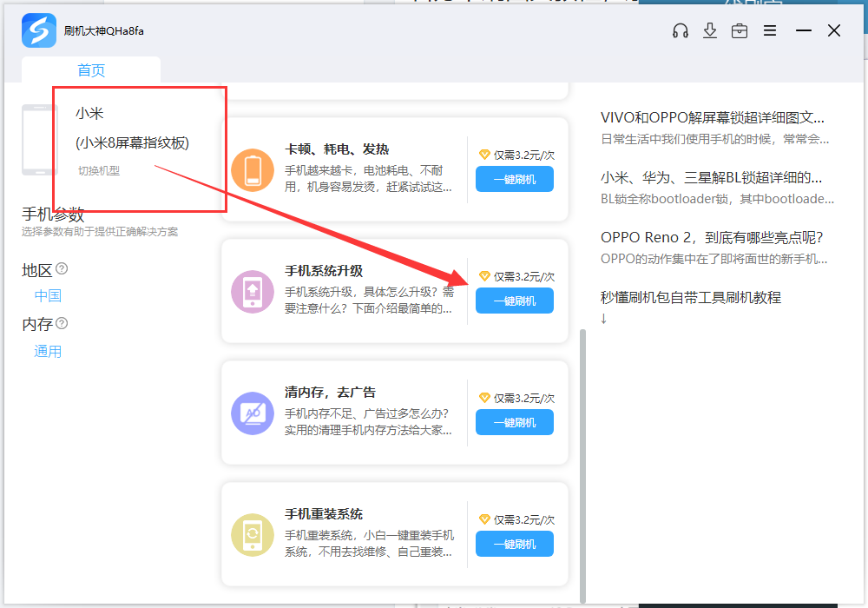Open the toolbox briefcase icon
This screenshot has height=608, width=868.
point(740,30)
